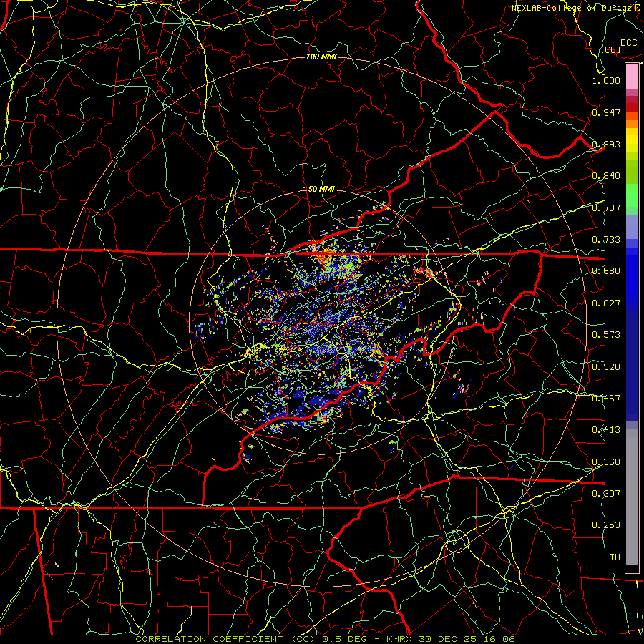Click the 0.893 scale value
The image size is (644, 644).
606,144
